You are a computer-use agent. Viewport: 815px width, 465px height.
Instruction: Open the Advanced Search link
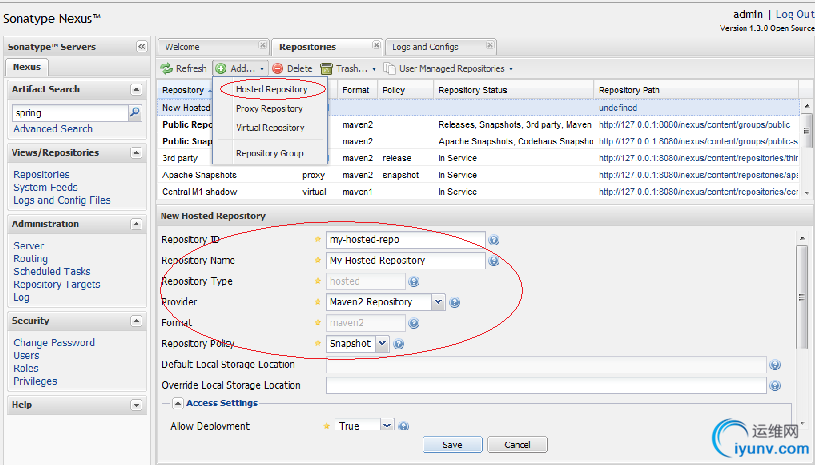coord(53,128)
